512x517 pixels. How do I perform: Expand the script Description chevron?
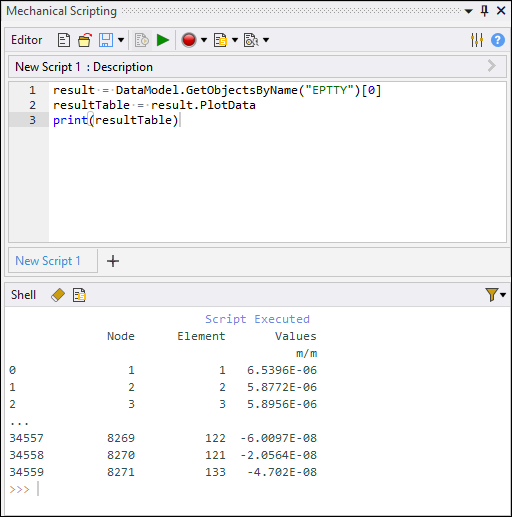[491, 66]
